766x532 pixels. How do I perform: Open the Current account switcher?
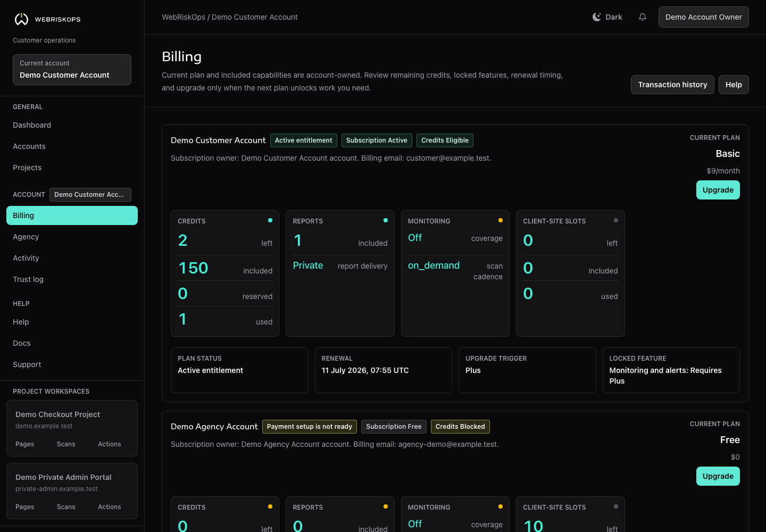pos(72,70)
